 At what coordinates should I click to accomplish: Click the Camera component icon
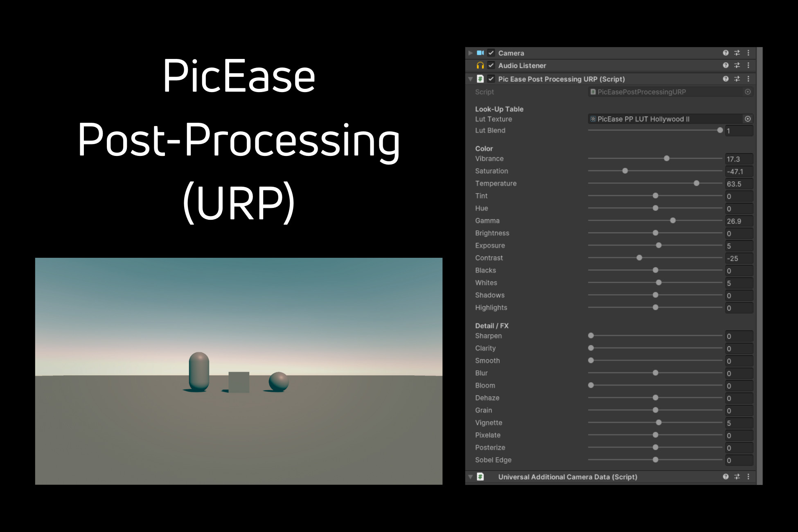click(481, 53)
